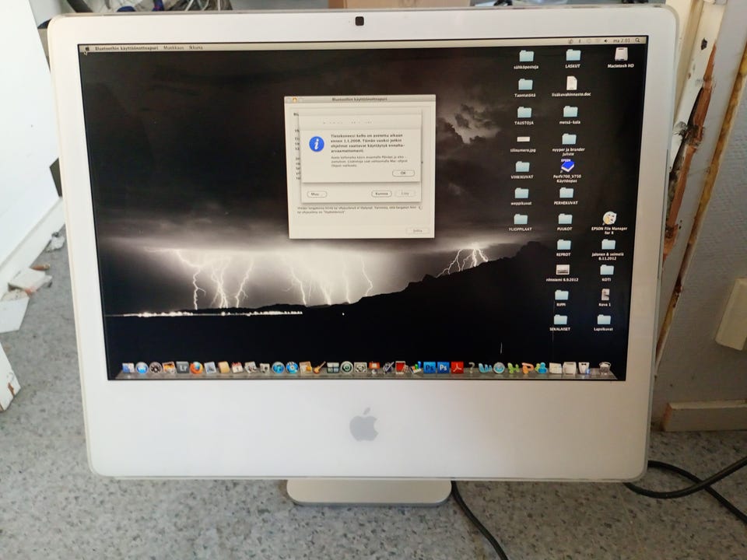Open Finder from the Dock
This screenshot has height=560, width=747.
tap(128, 368)
